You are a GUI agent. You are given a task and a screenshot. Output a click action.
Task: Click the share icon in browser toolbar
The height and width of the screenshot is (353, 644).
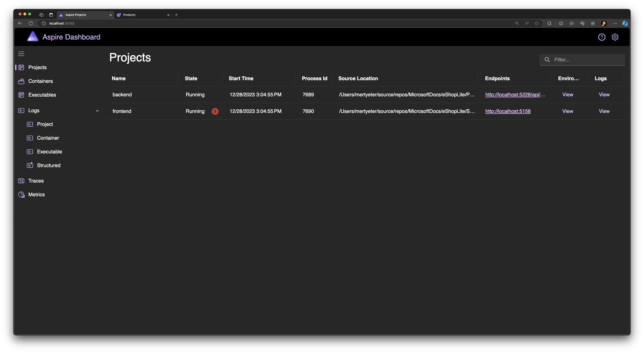[x=593, y=23]
